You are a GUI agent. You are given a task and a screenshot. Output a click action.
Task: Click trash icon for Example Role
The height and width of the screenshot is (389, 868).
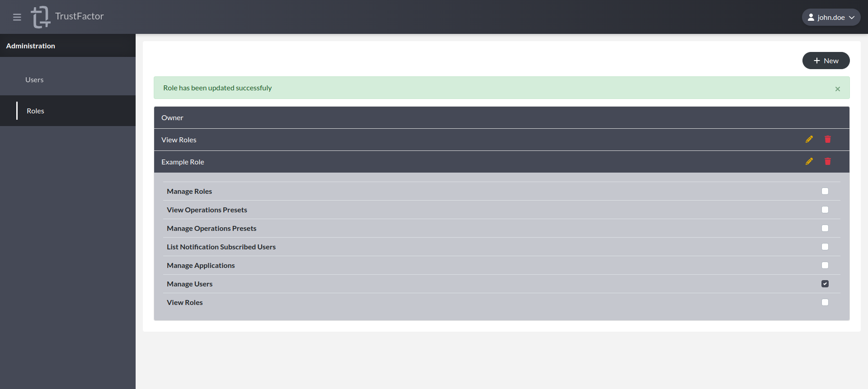(x=827, y=162)
